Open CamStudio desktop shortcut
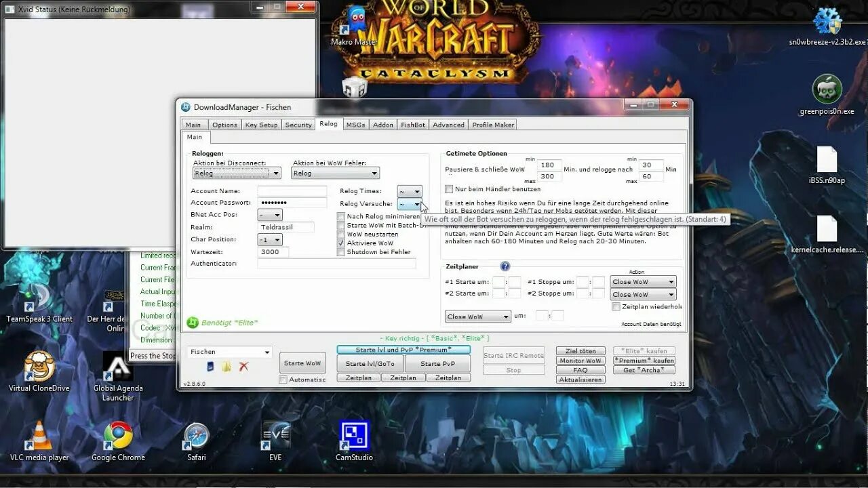868x488 pixels. 354,441
